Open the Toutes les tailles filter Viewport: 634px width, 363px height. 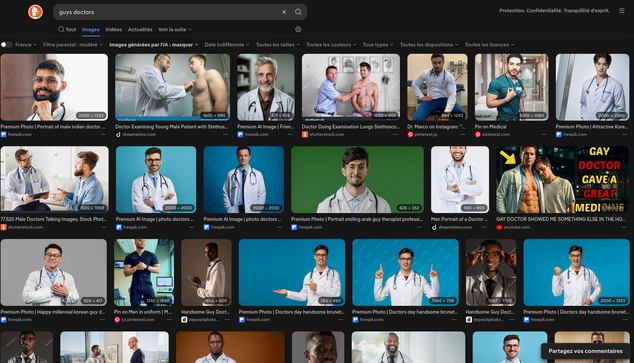[278, 44]
